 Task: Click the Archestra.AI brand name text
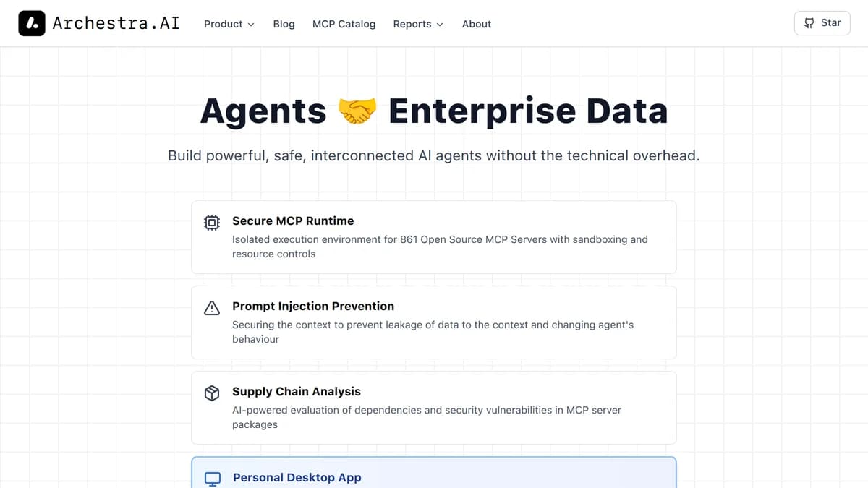116,23
